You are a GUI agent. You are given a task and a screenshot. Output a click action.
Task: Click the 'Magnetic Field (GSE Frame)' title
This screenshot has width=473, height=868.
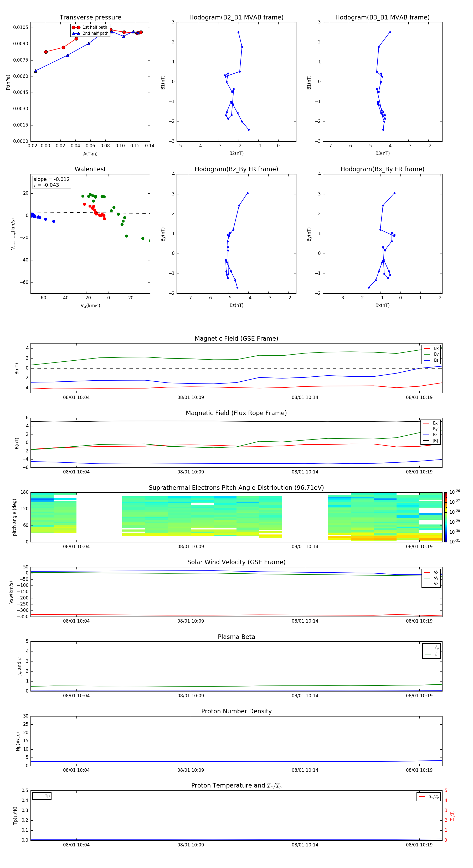coord(236,338)
